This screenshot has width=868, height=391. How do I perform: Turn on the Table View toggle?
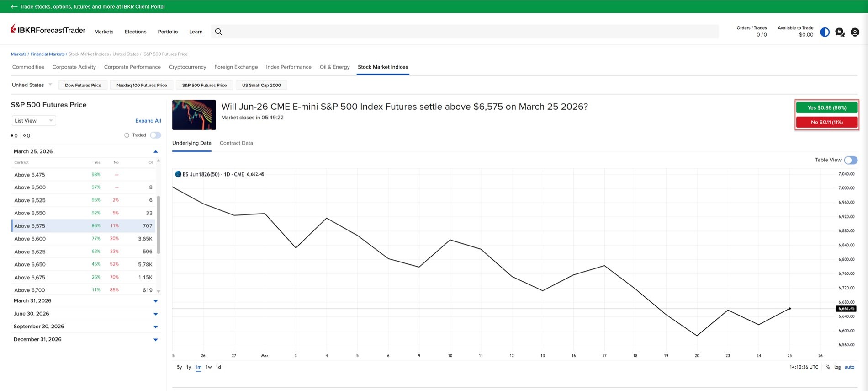850,160
